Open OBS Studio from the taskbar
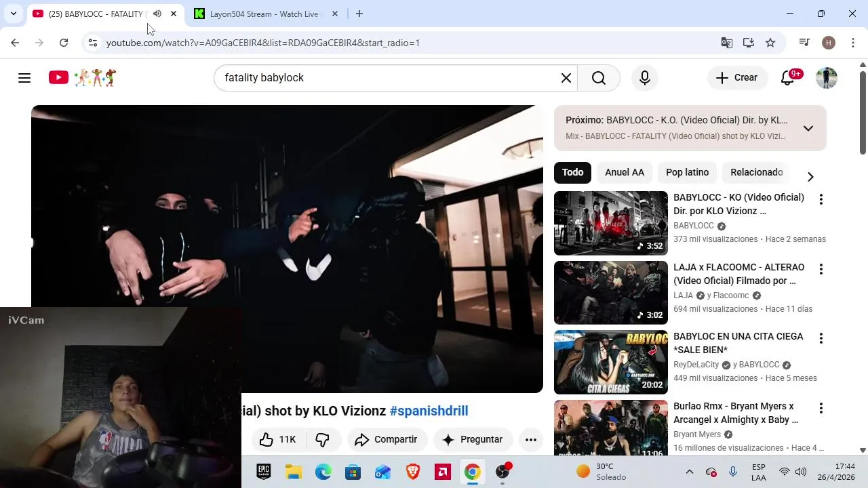Viewport: 868px width, 488px height. (502, 472)
